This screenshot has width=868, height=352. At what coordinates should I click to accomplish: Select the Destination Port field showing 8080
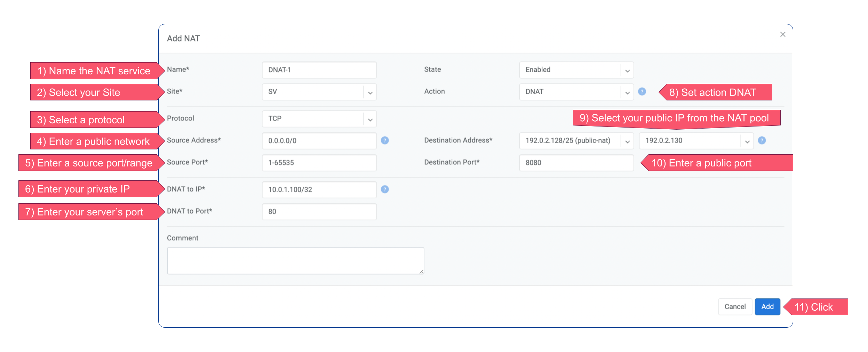point(576,163)
